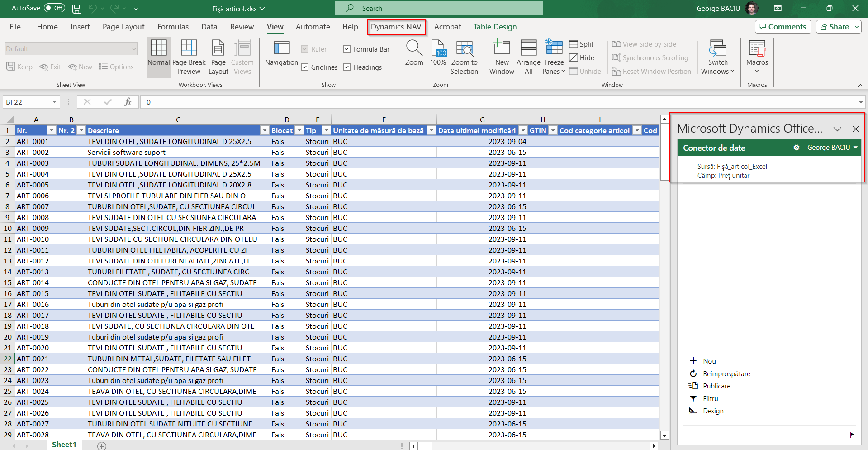Select the Sheet1 tab
This screenshot has width=868, height=450.
64,445
